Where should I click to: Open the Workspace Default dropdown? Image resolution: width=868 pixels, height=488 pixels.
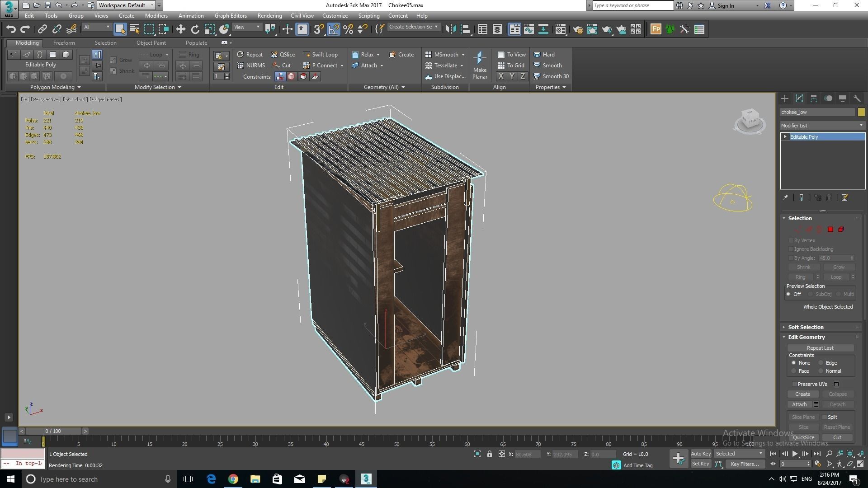click(x=126, y=5)
